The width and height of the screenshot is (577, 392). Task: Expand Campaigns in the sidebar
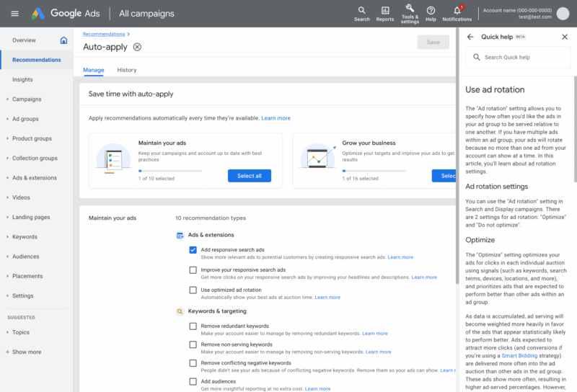point(27,99)
